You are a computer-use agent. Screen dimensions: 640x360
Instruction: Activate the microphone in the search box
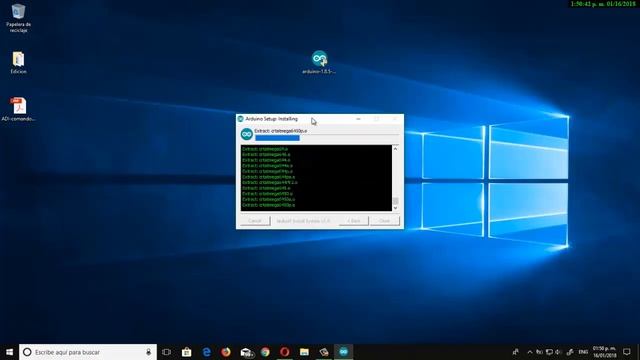click(x=149, y=352)
